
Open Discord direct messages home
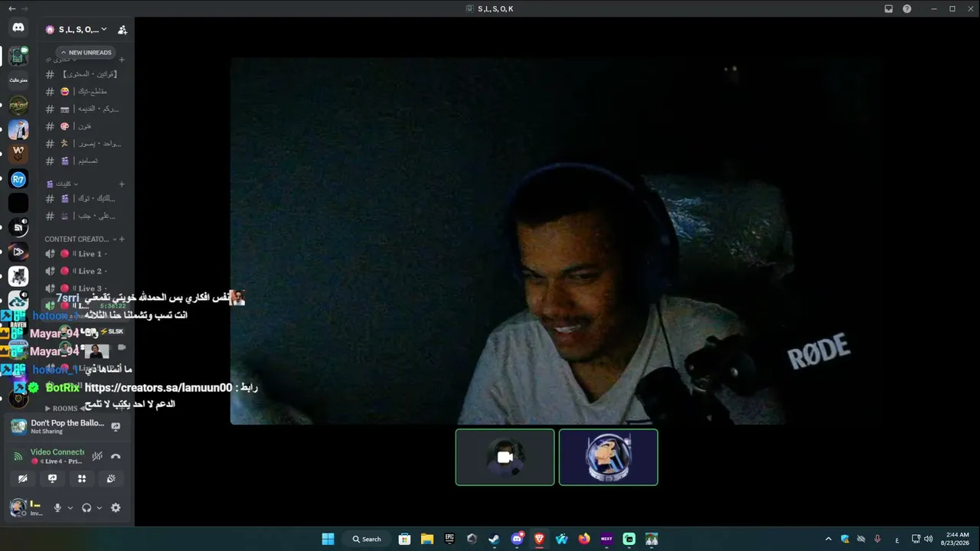[x=18, y=28]
